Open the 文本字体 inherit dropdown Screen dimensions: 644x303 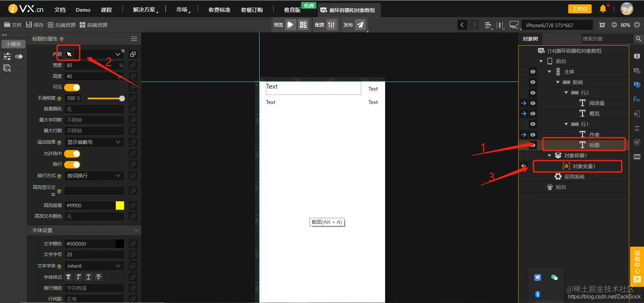point(94,266)
